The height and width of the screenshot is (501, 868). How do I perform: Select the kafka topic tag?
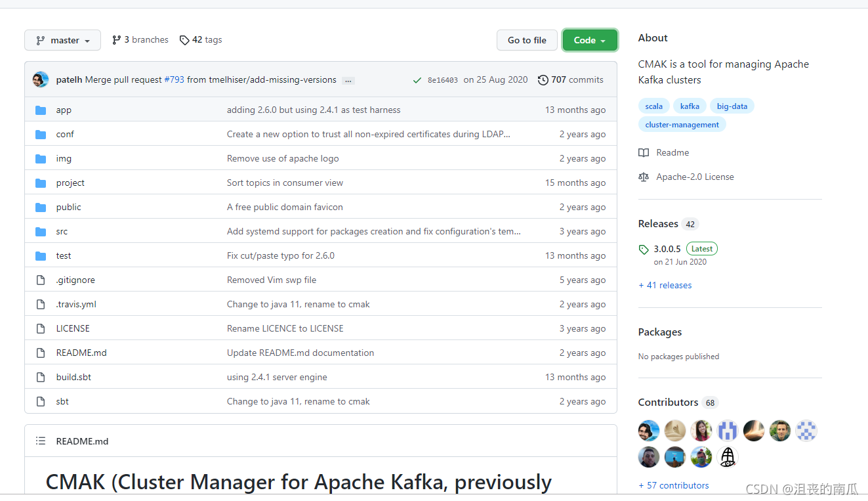[x=690, y=106]
